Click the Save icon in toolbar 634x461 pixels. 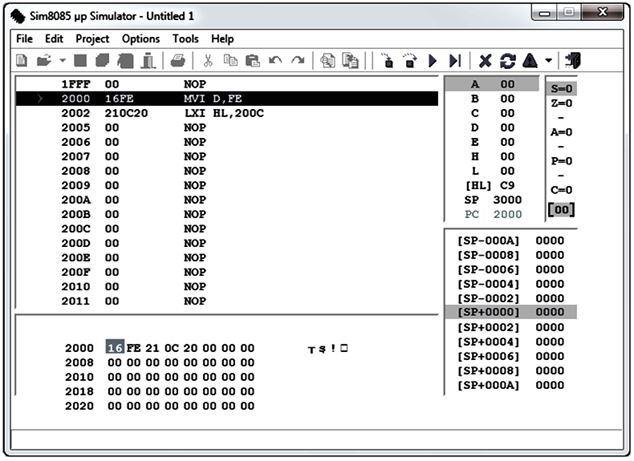80,61
